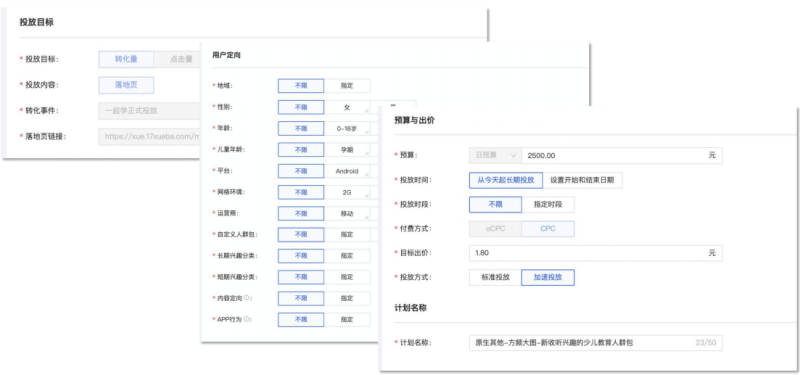Set 儿童年龄 to 不限
The image size is (800, 375).
click(301, 149)
